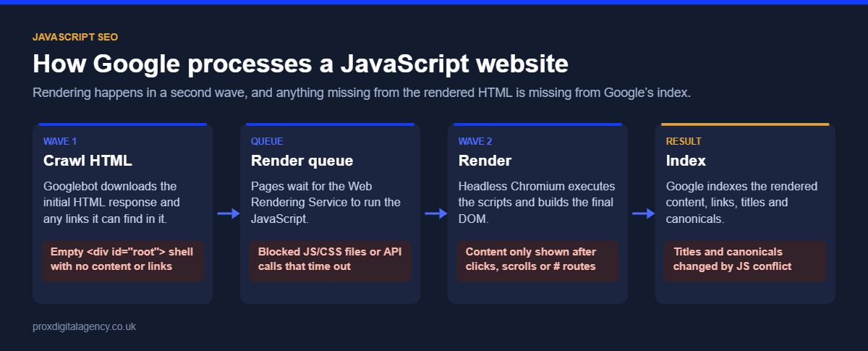
Task: Click the 'proxdigitalagency.co.uk' footer text
Action: 84,326
